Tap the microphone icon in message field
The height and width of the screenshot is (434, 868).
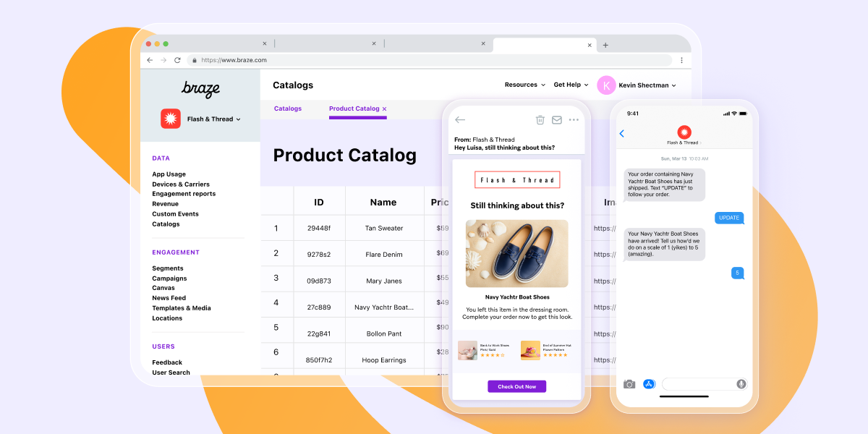click(741, 384)
